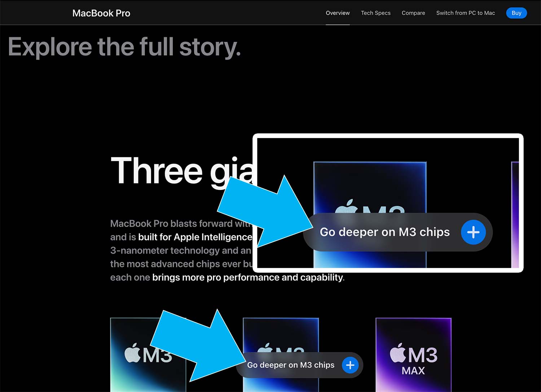This screenshot has width=541, height=392.
Task: Expand the small 'Go deeper on M3 chips' pill
Action: [x=299, y=365]
